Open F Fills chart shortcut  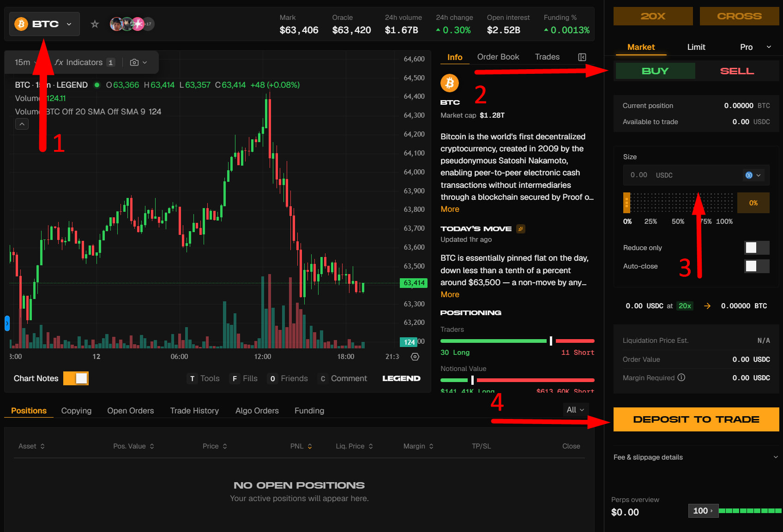tap(244, 378)
